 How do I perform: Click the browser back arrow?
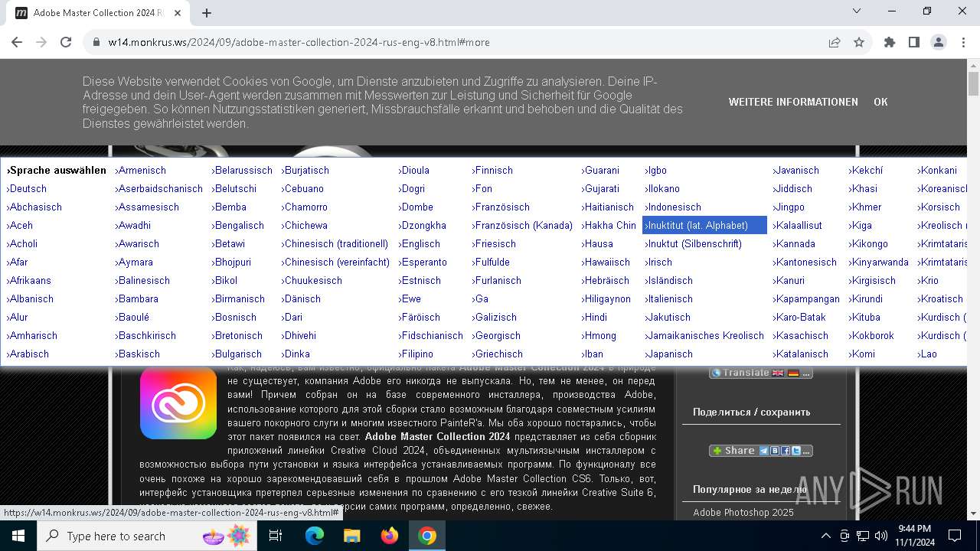(x=17, y=42)
